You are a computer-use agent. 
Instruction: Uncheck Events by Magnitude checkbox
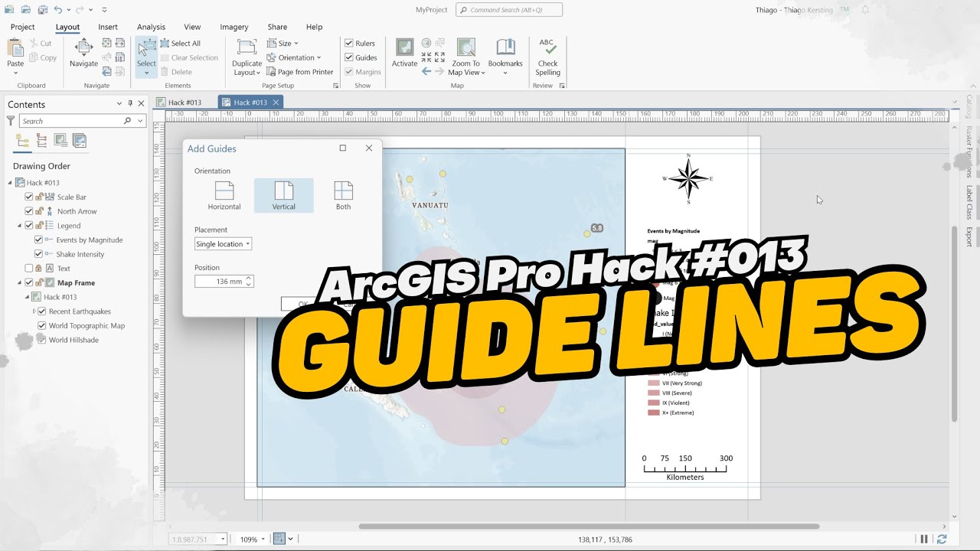tap(39, 240)
